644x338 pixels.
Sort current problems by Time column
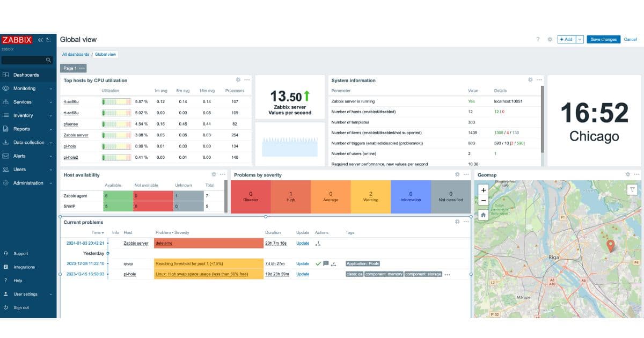(x=98, y=232)
